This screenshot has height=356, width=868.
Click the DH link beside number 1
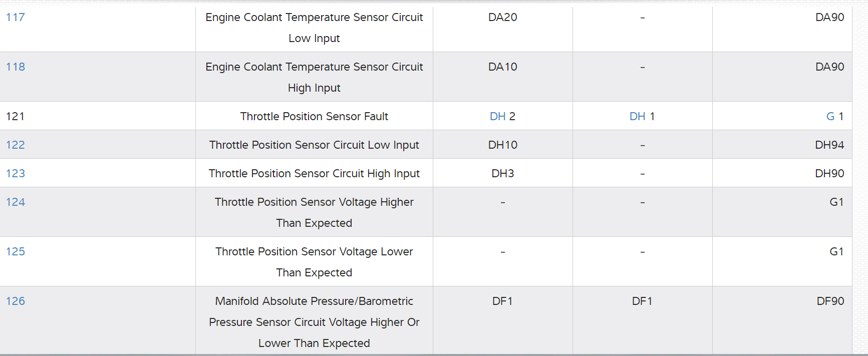coord(637,117)
